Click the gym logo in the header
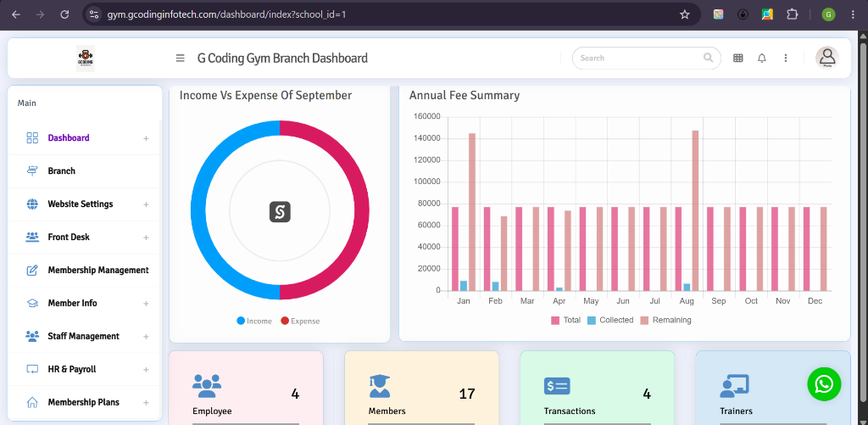The image size is (868, 425). [x=86, y=59]
